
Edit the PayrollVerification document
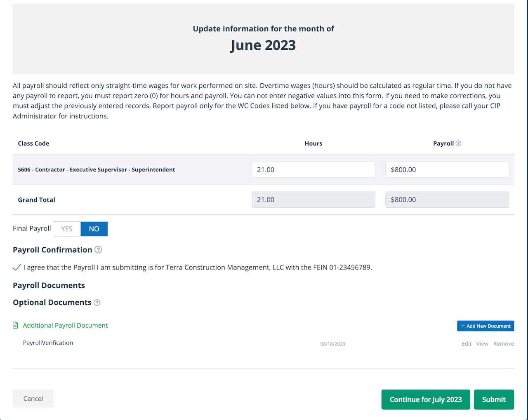pyautogui.click(x=467, y=344)
